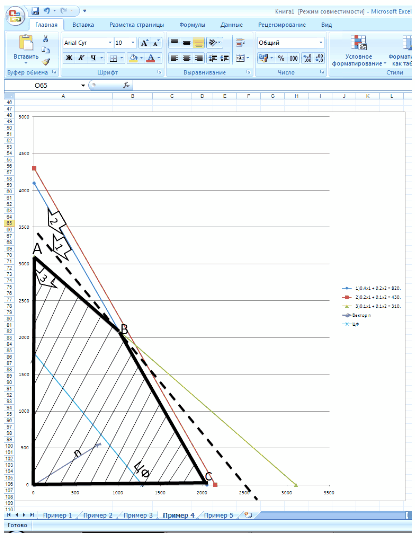The height and width of the screenshot is (538, 415).
Task: Toggle middle vertical alignment
Action: [186, 43]
